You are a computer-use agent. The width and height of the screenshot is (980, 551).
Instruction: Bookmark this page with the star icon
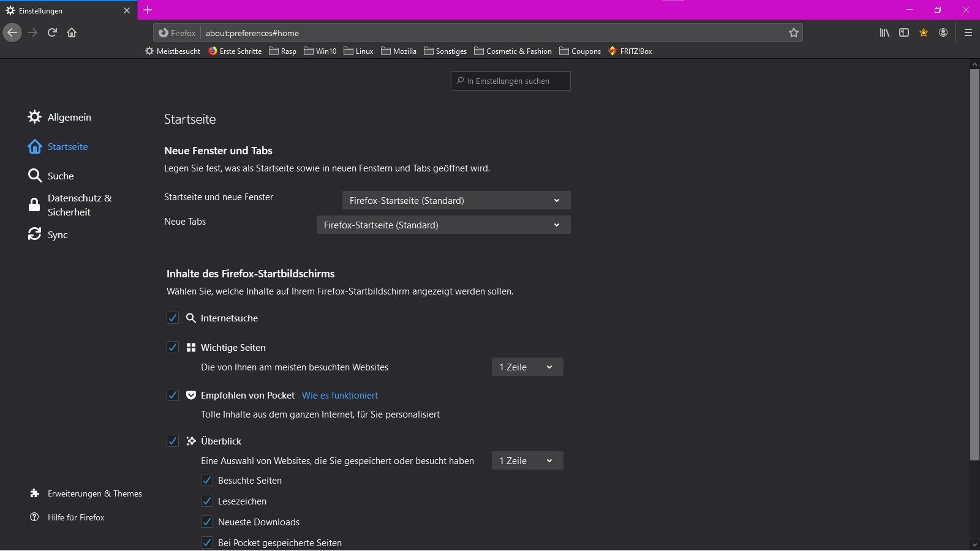793,33
